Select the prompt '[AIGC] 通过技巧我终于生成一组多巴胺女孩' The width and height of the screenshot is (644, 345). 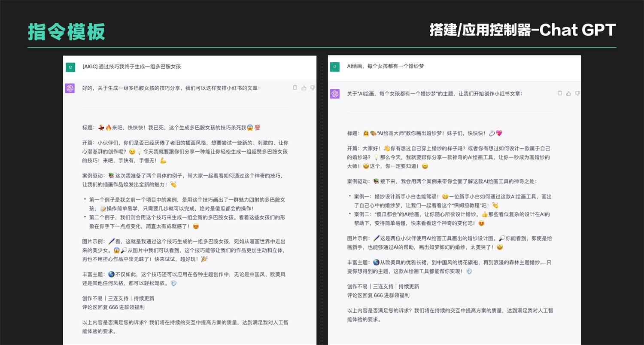(132, 67)
